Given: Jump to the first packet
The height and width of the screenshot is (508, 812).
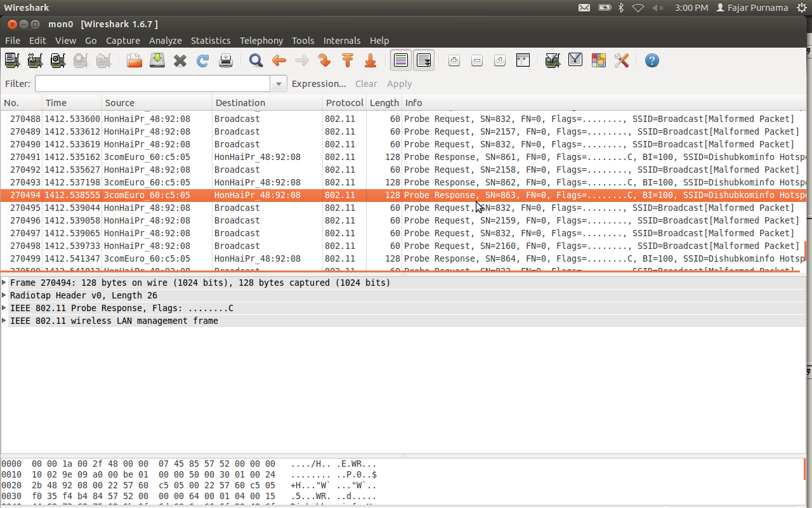Looking at the screenshot, I should pyautogui.click(x=348, y=60).
